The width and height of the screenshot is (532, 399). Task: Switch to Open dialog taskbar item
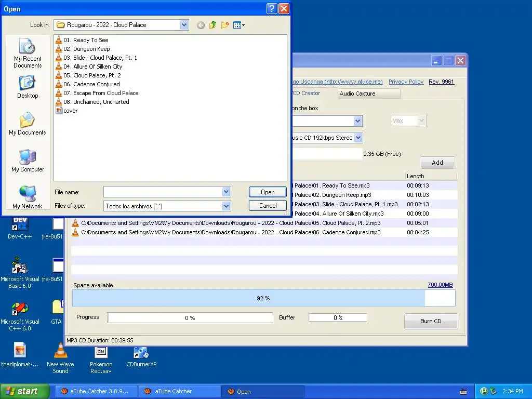pyautogui.click(x=263, y=391)
